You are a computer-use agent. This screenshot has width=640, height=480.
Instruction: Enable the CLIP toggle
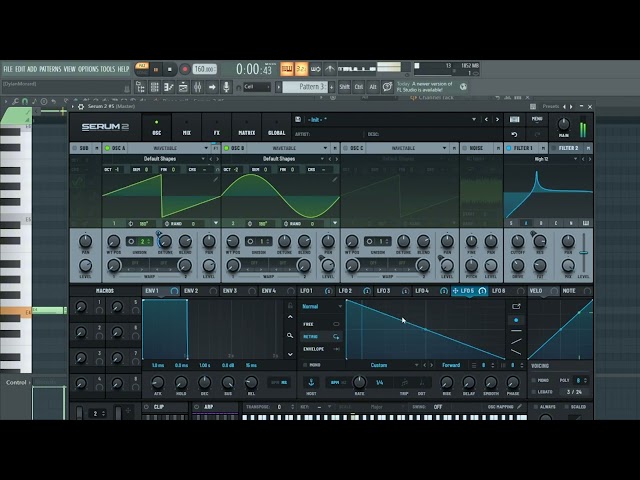(147, 407)
